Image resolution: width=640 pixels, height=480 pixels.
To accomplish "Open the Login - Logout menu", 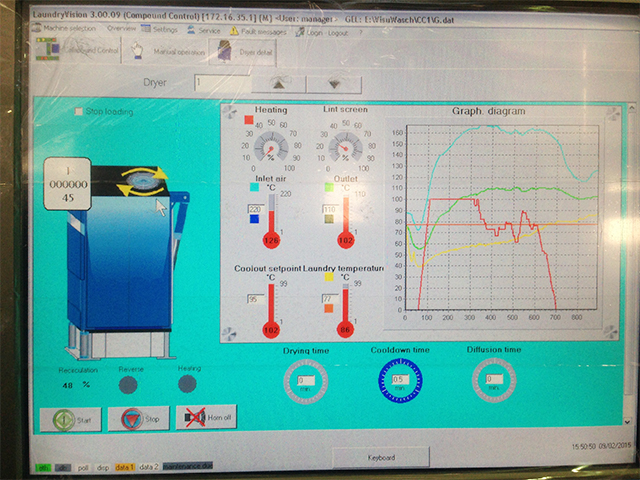I will click(x=322, y=32).
